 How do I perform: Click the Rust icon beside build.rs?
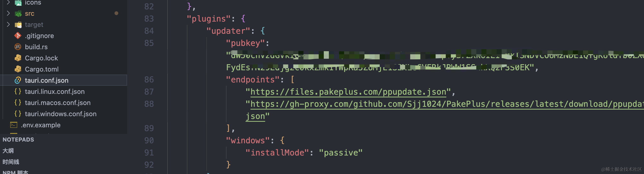tap(18, 47)
